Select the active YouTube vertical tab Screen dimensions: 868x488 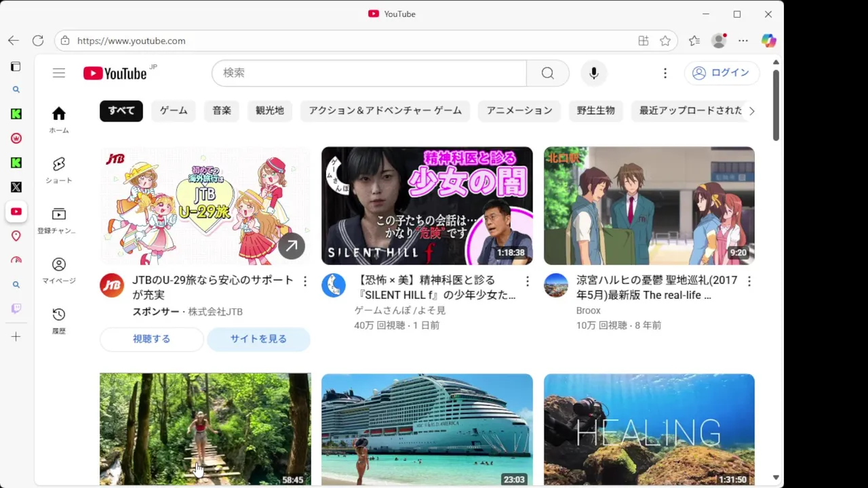pos(16,211)
